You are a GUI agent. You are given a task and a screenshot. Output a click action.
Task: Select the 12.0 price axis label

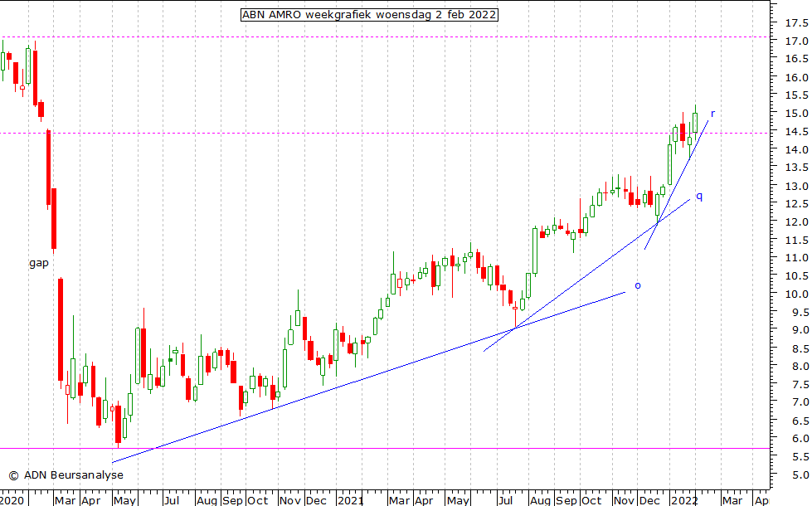pos(796,221)
